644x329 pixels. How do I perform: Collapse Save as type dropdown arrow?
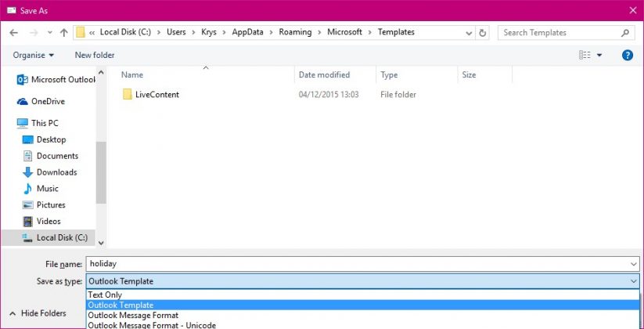click(634, 281)
